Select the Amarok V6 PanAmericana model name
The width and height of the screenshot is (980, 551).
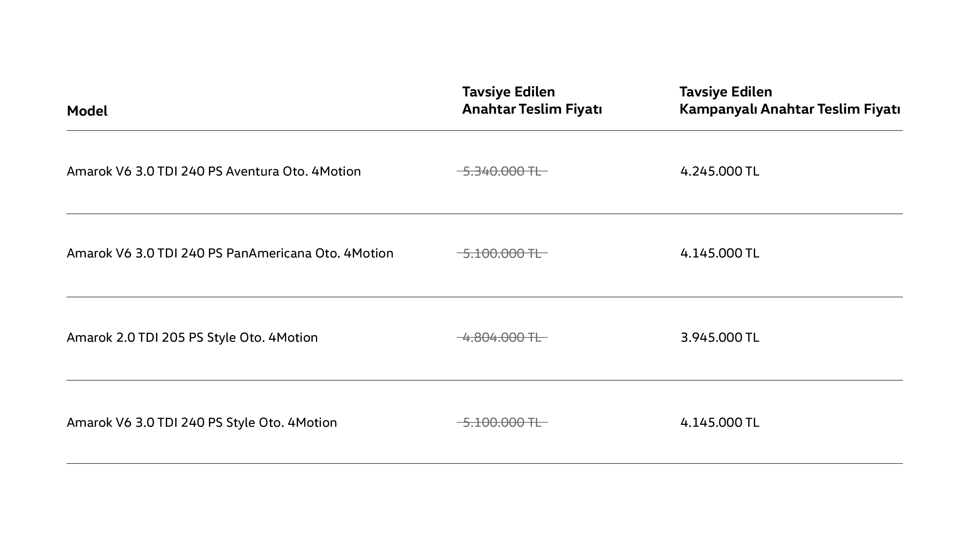230,253
